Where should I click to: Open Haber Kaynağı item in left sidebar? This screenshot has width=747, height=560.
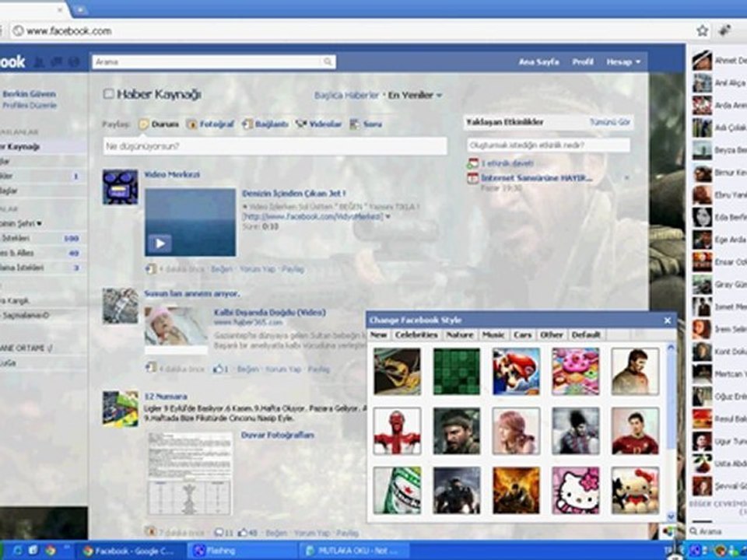click(x=43, y=147)
